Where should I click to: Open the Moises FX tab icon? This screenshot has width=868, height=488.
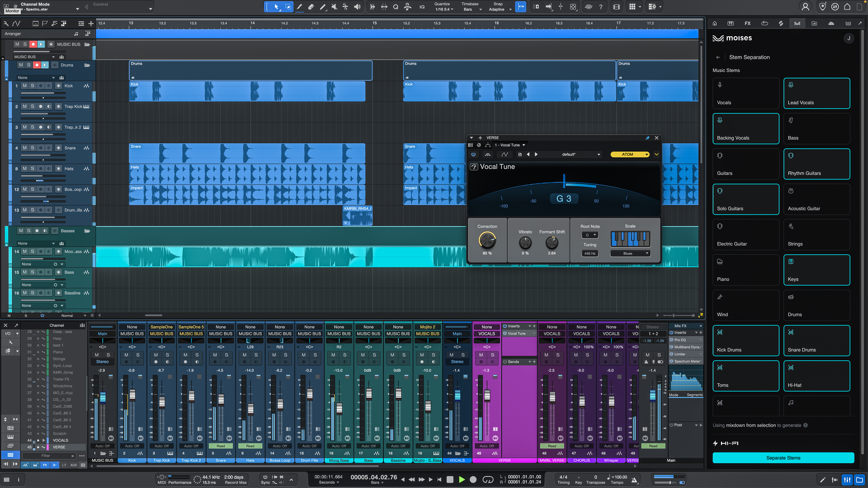(x=748, y=23)
